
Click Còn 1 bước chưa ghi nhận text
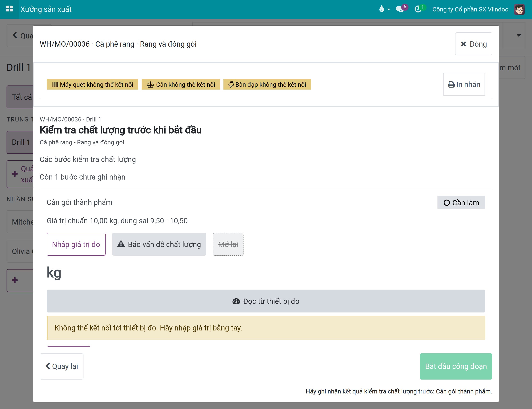point(83,177)
